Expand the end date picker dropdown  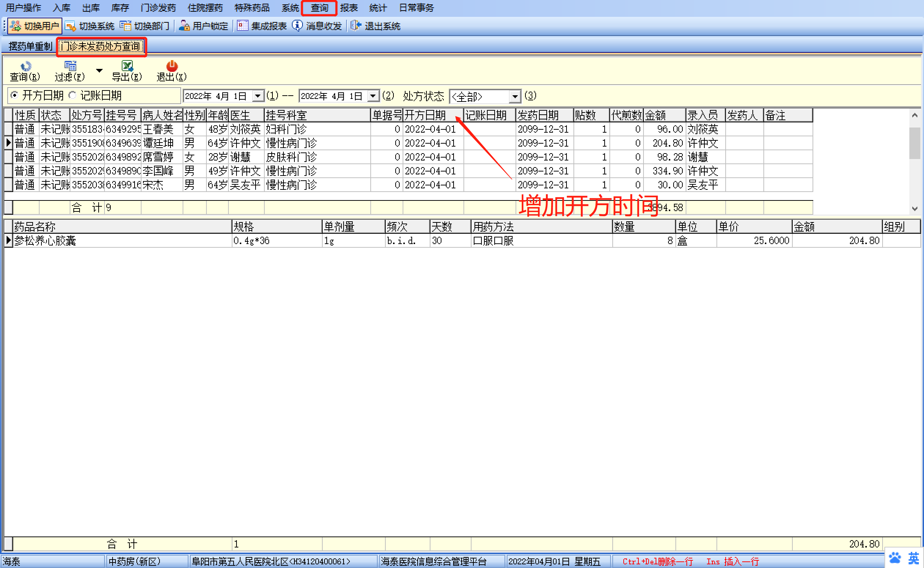(x=373, y=96)
